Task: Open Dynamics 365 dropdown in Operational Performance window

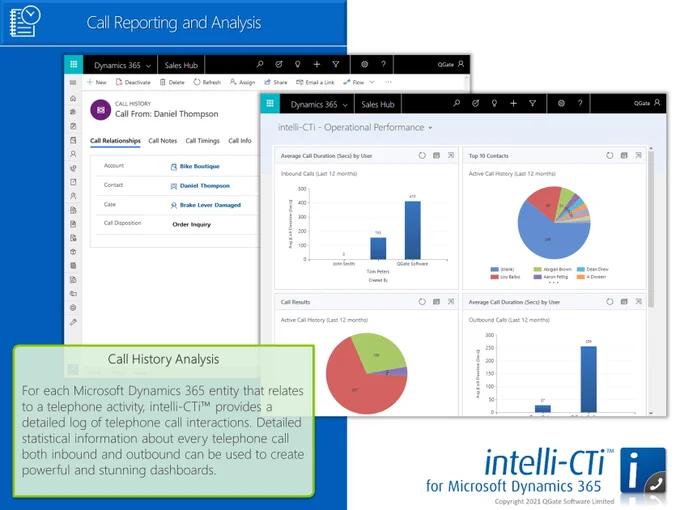Action: tap(319, 105)
